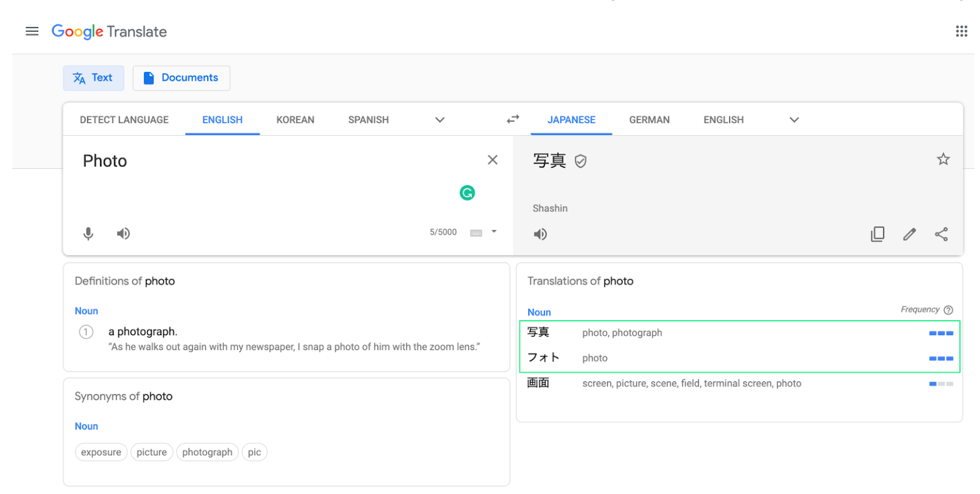The image size is (980, 494).
Task: Click Noun label under Translations
Action: pyautogui.click(x=539, y=312)
